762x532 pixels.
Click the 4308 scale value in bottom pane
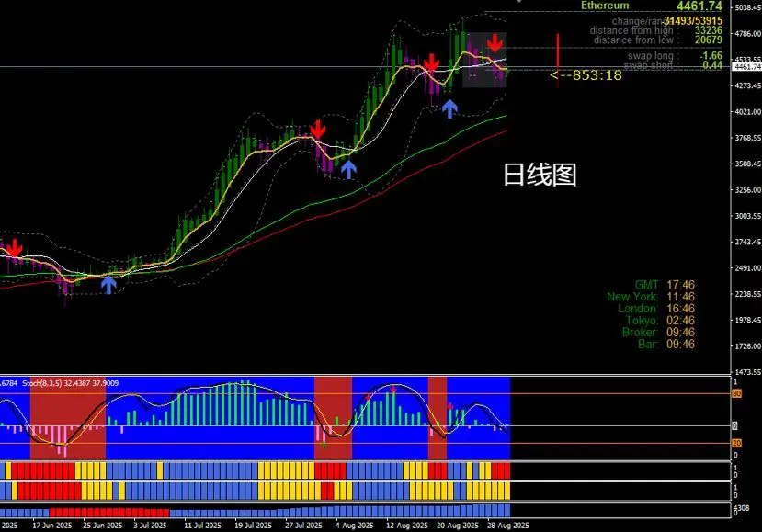741,508
